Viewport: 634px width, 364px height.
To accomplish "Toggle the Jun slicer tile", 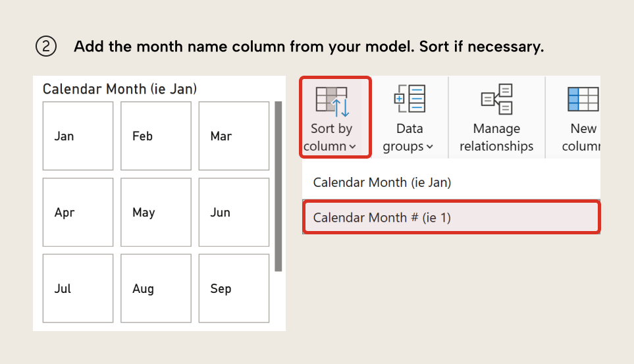I will [234, 213].
